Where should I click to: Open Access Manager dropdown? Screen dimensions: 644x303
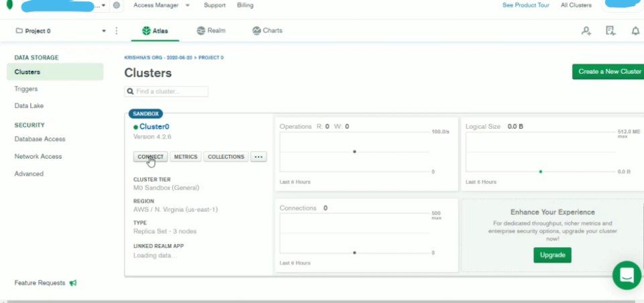click(x=162, y=5)
